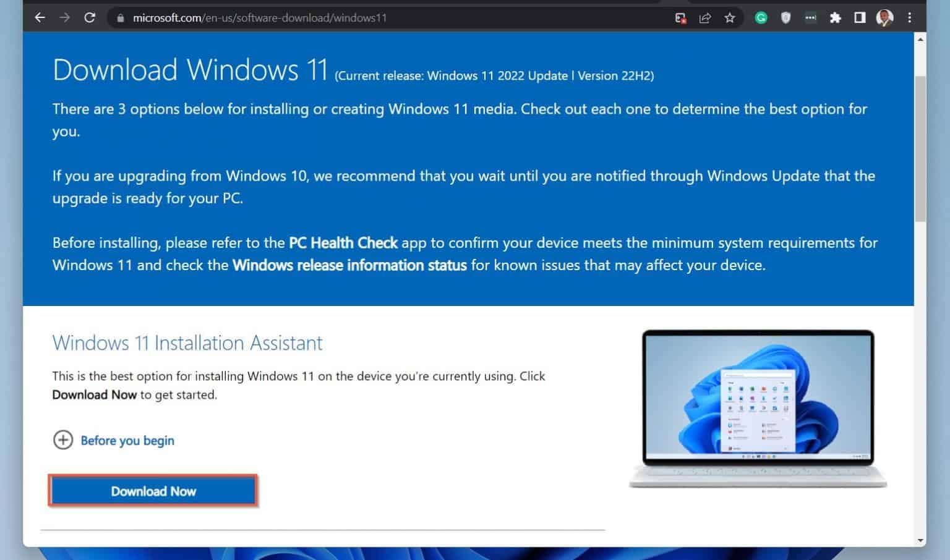The image size is (950, 560).
Task: Open the PC Health Check link
Action: (x=343, y=243)
